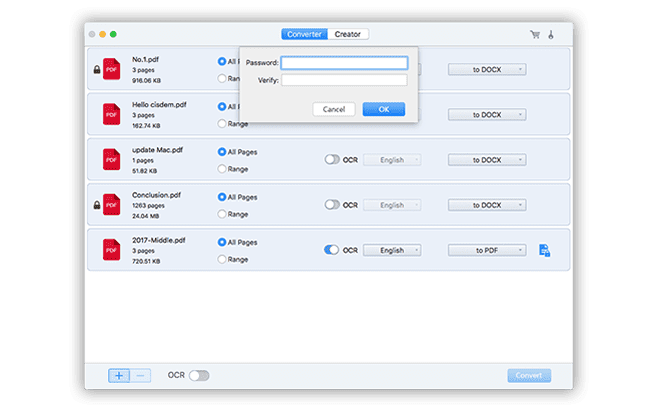The width and height of the screenshot is (658, 412).
Task: Click the PDF icon of update Mac.pdf
Action: pos(112,159)
